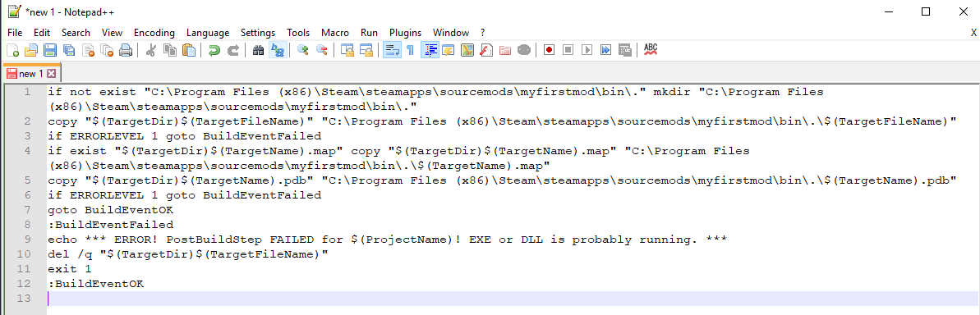Click line number 1 in margin

point(27,92)
